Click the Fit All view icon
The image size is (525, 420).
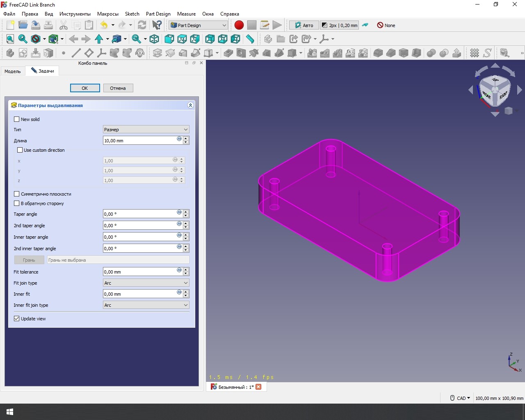coord(10,39)
